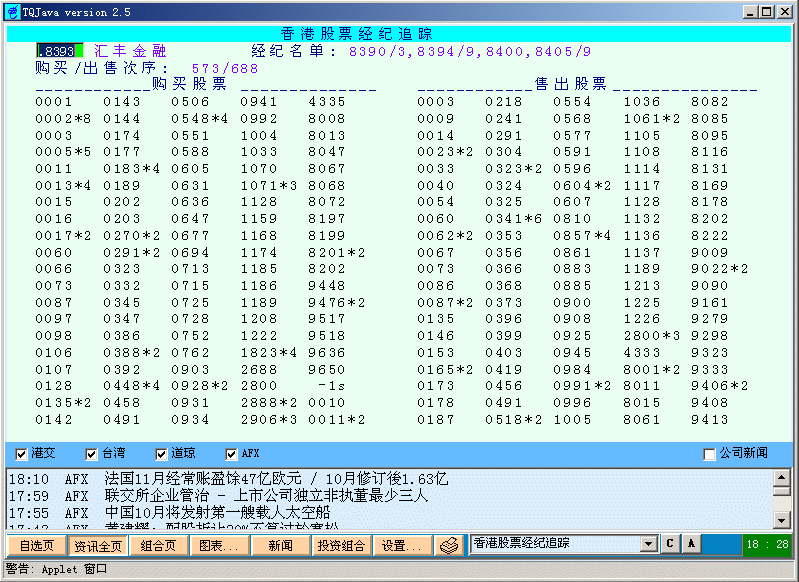Click the 香港股票经纪追踪 cyan title banner
Screen dimensions: 799x582
coord(399,34)
